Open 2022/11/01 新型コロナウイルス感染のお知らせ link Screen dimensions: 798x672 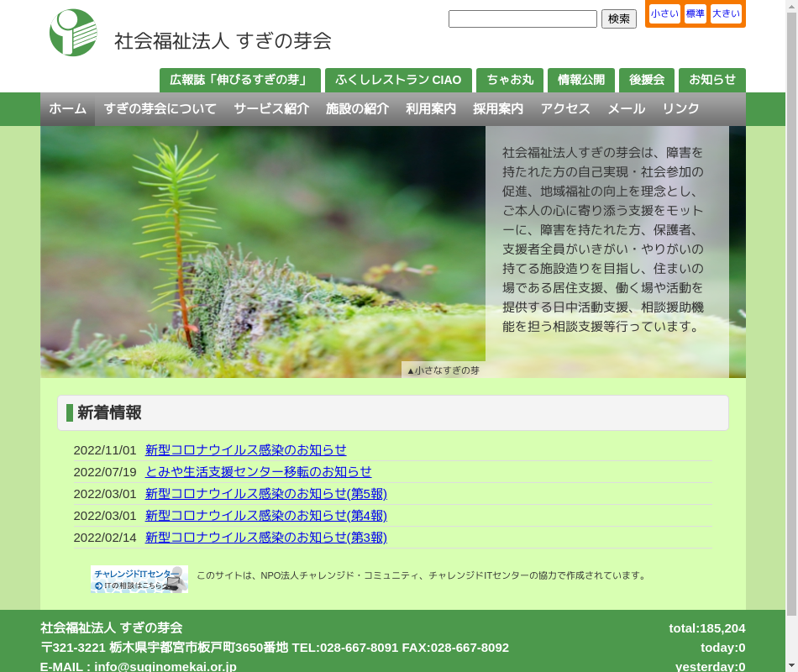point(245,450)
